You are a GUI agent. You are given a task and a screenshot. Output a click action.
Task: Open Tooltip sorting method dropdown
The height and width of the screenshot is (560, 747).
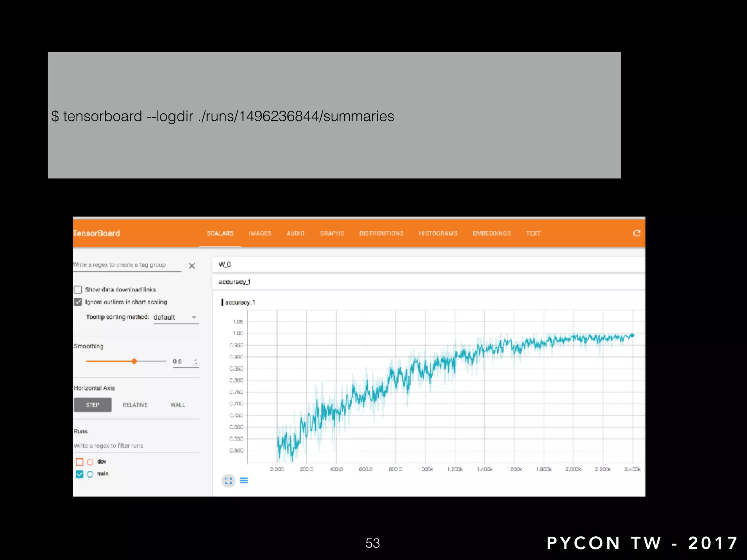176,318
